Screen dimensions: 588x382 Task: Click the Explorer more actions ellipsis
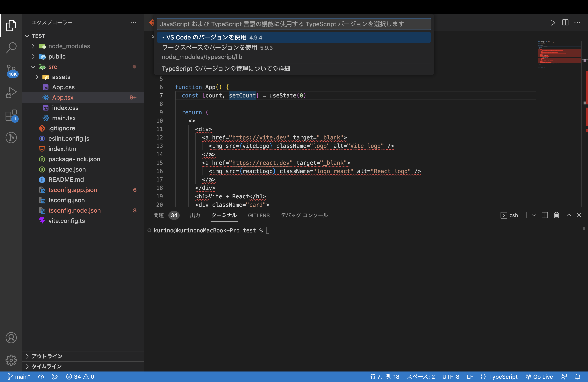pos(133,23)
